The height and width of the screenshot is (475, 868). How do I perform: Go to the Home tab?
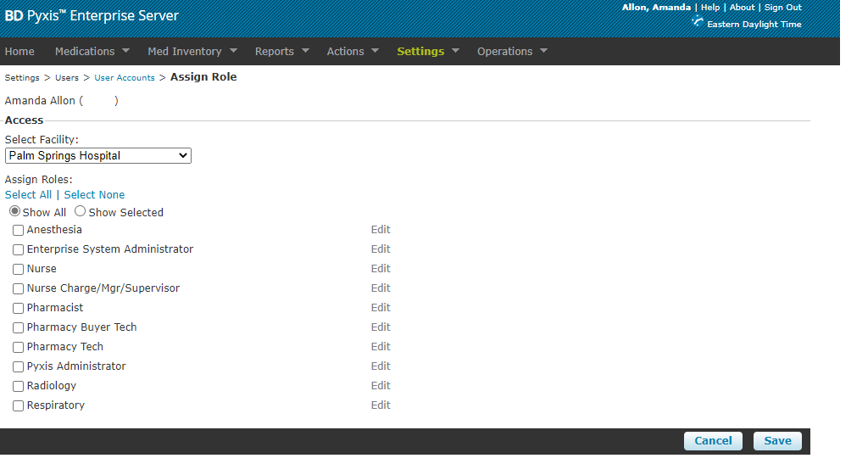[x=19, y=52]
